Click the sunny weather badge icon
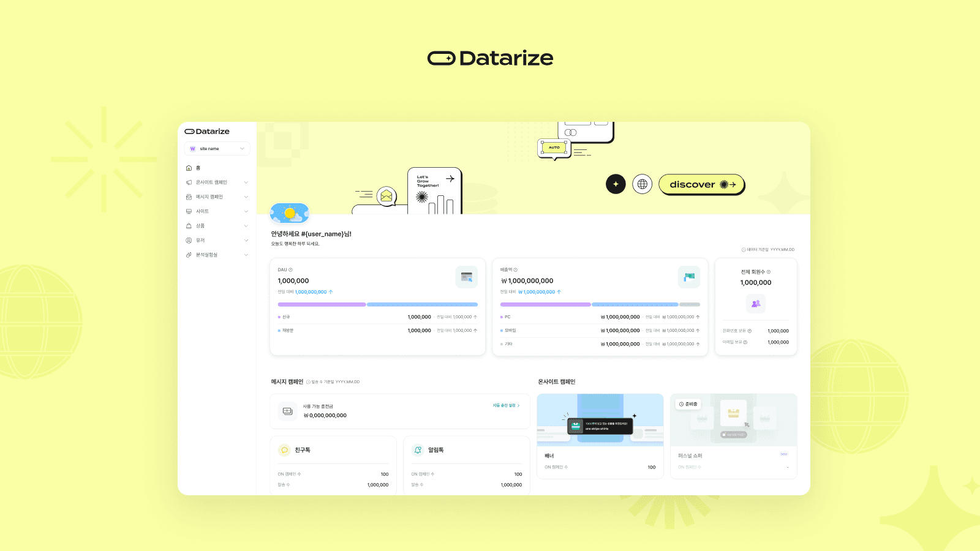This screenshot has height=551, width=980. 290,213
